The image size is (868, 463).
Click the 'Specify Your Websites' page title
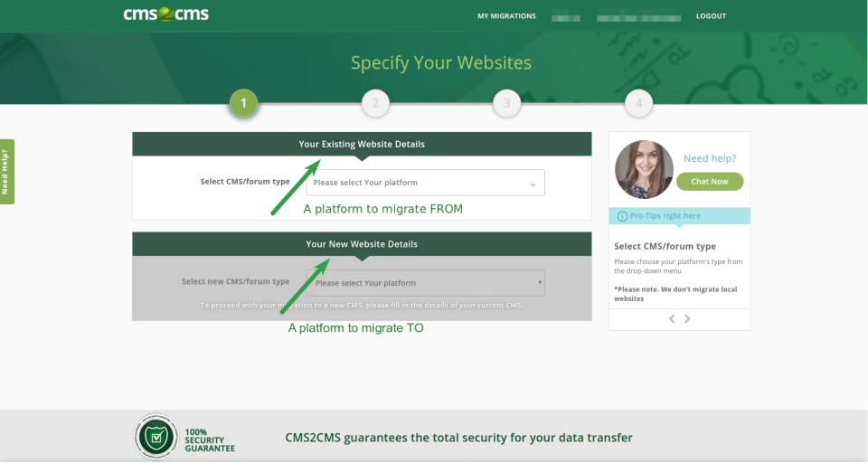[x=441, y=62]
